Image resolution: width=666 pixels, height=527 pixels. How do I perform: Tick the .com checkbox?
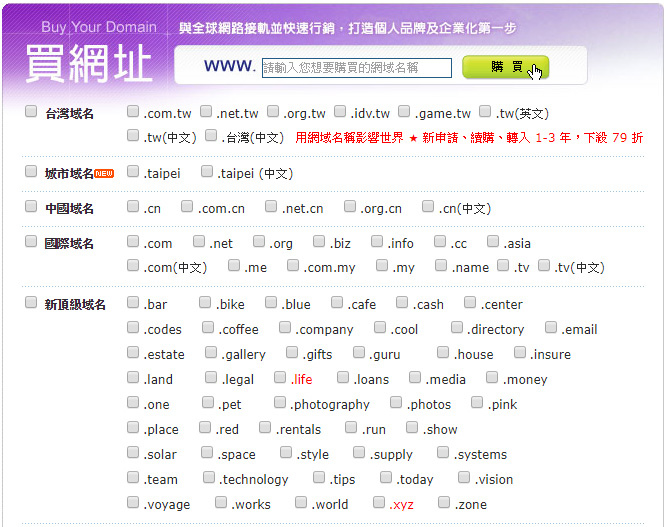133,242
